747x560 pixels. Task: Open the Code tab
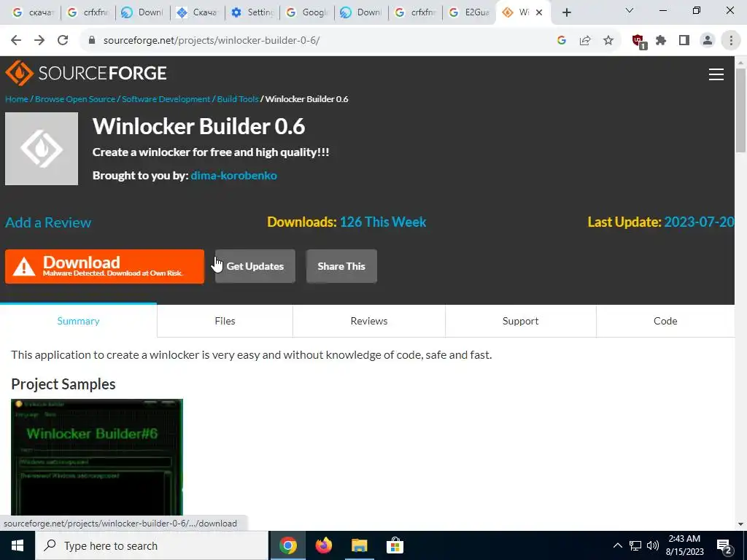pos(665,321)
